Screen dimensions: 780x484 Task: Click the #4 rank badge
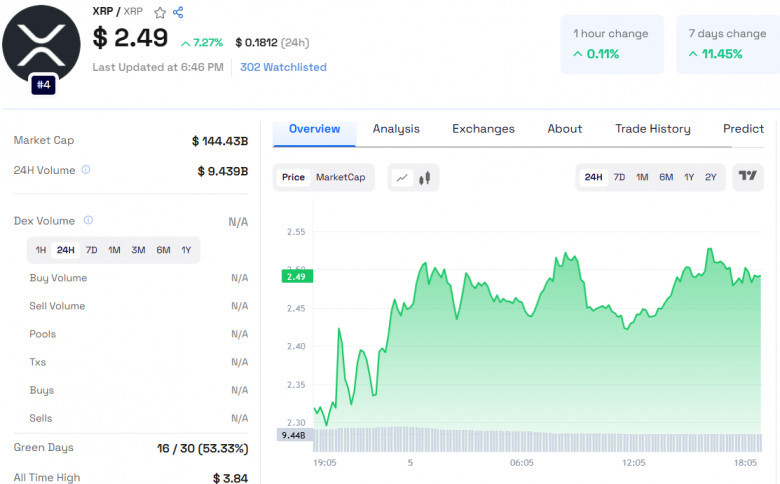point(43,85)
